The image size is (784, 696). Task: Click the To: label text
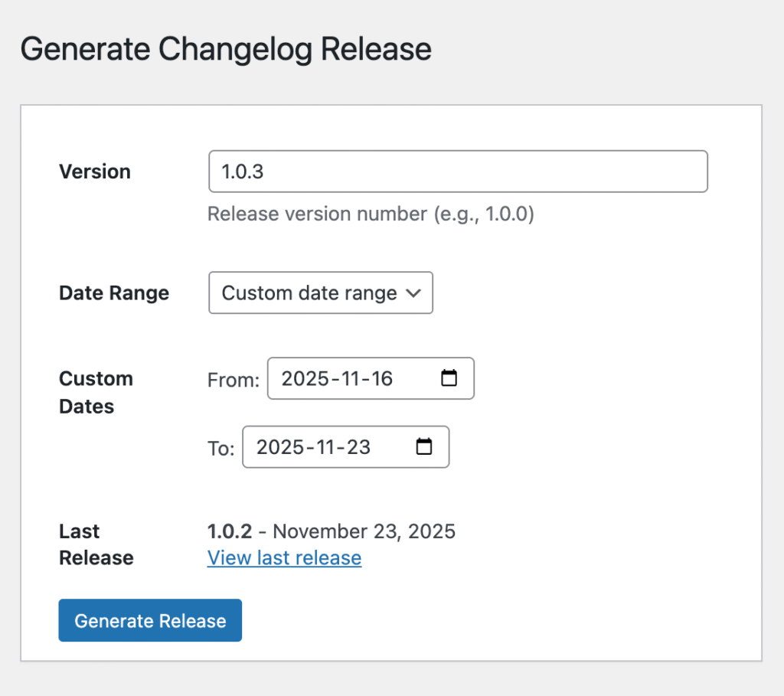point(220,449)
